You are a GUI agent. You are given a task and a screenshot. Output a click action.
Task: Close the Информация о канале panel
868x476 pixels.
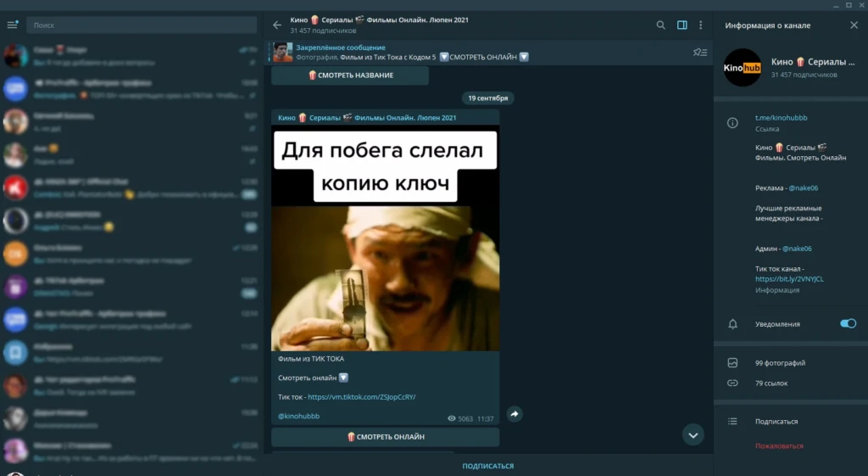coord(854,25)
